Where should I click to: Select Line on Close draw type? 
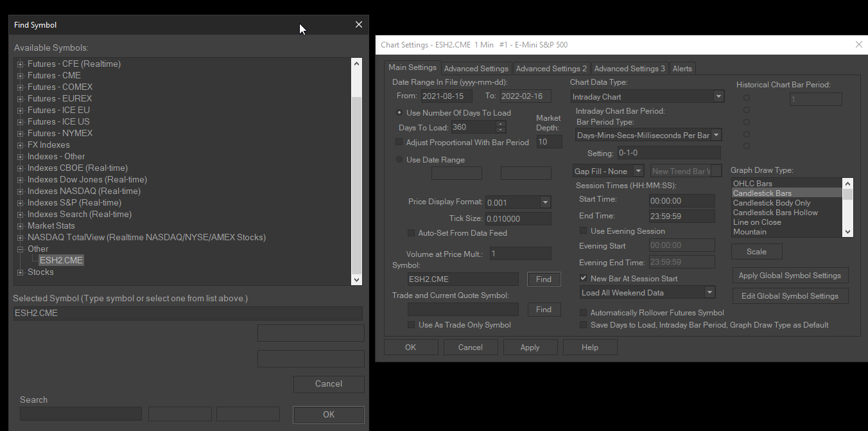coord(787,222)
